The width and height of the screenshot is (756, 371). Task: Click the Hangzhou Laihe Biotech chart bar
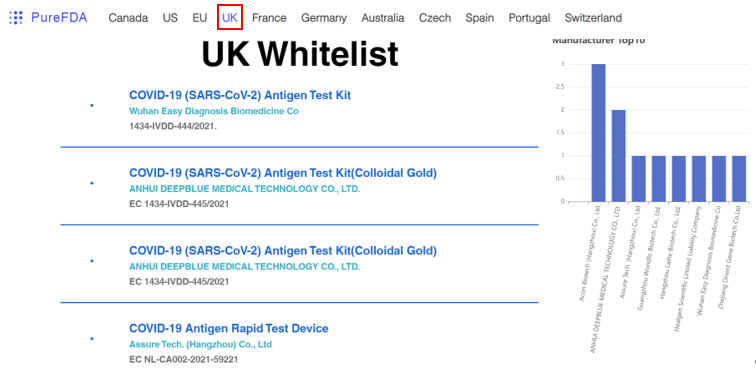coord(679,179)
